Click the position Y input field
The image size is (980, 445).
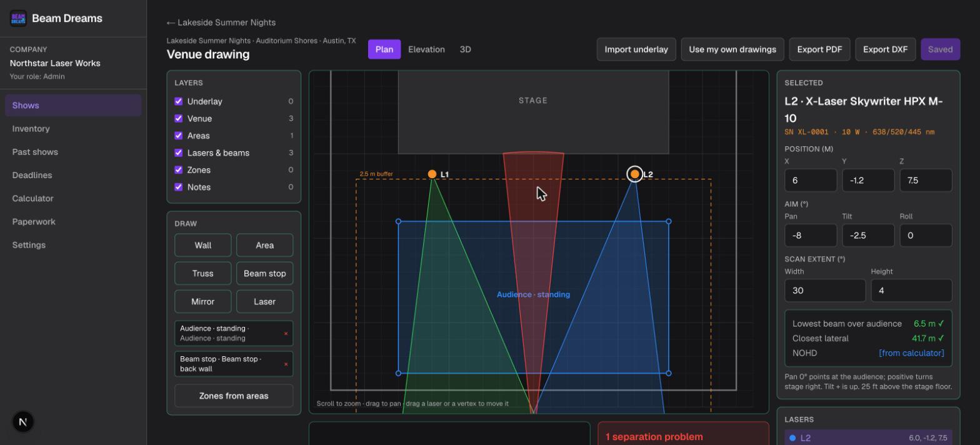[868, 180]
